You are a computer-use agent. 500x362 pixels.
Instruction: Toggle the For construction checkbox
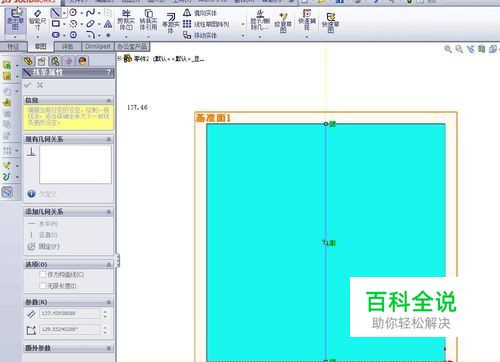[42, 275]
